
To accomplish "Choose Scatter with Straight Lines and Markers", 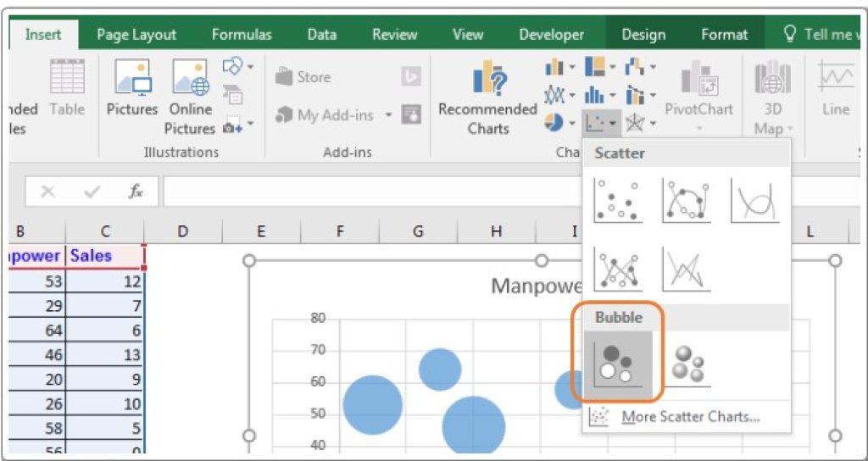I will [617, 269].
